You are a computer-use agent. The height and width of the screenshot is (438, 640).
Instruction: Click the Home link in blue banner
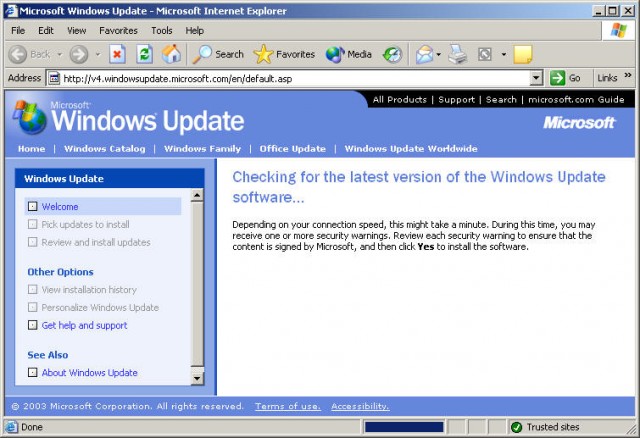(x=31, y=149)
